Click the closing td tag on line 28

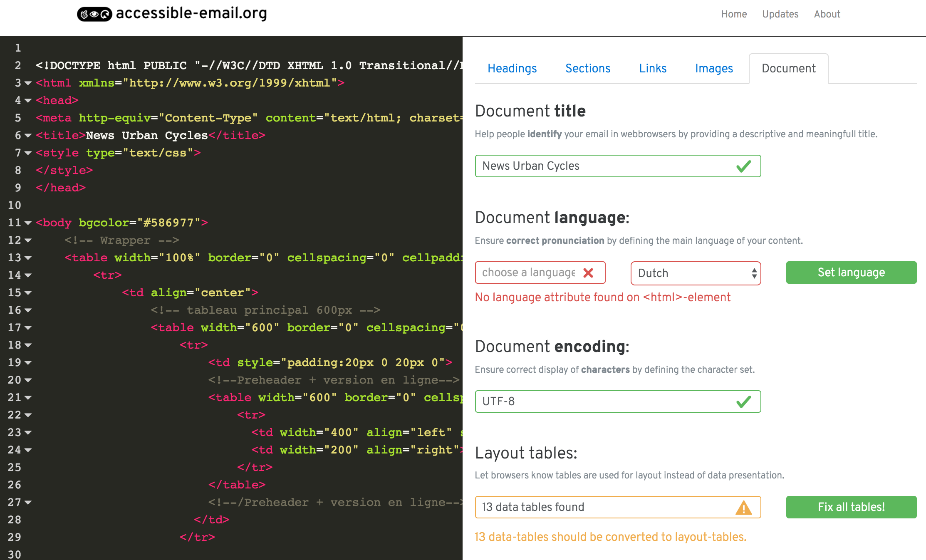(212, 520)
